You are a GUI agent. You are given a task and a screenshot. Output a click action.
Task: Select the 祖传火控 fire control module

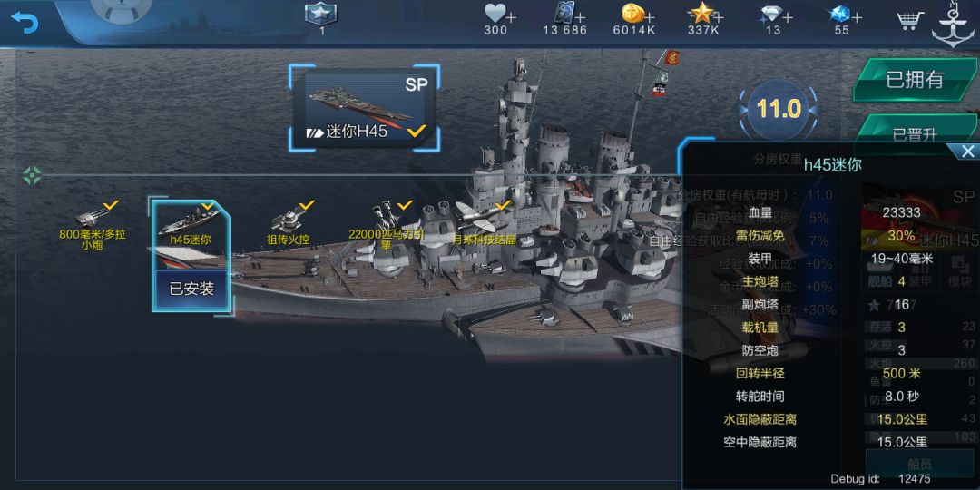tap(289, 223)
